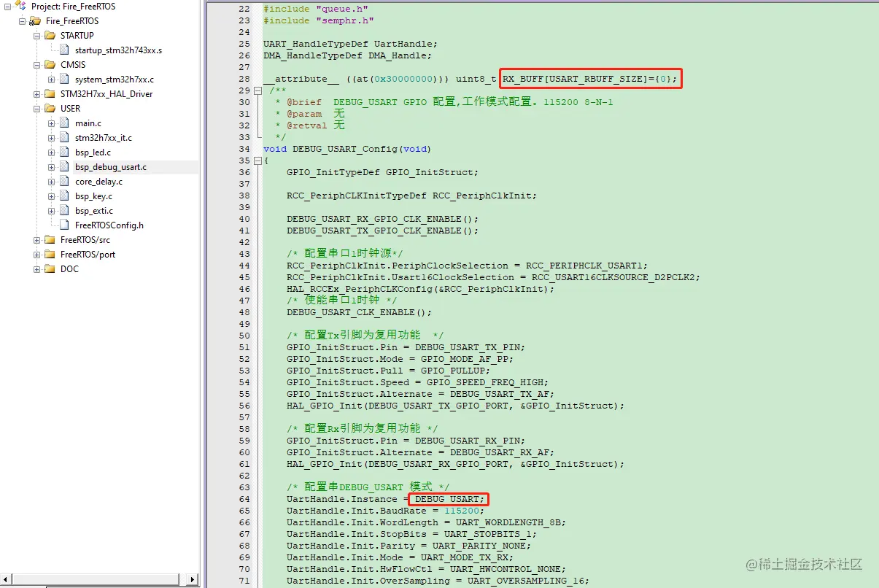Click the file icon of startup_stm32h743xx.s
This screenshot has width=879, height=588.
tap(66, 50)
